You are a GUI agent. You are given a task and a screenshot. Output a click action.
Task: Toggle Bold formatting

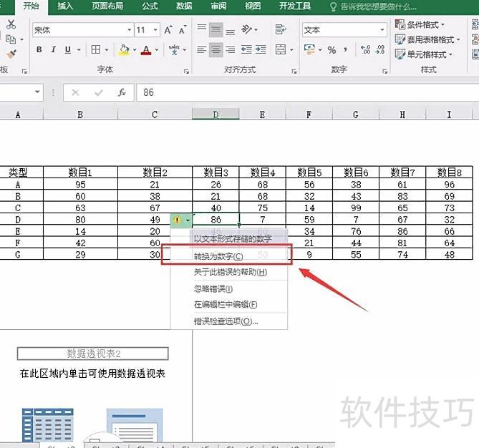pyautogui.click(x=39, y=49)
